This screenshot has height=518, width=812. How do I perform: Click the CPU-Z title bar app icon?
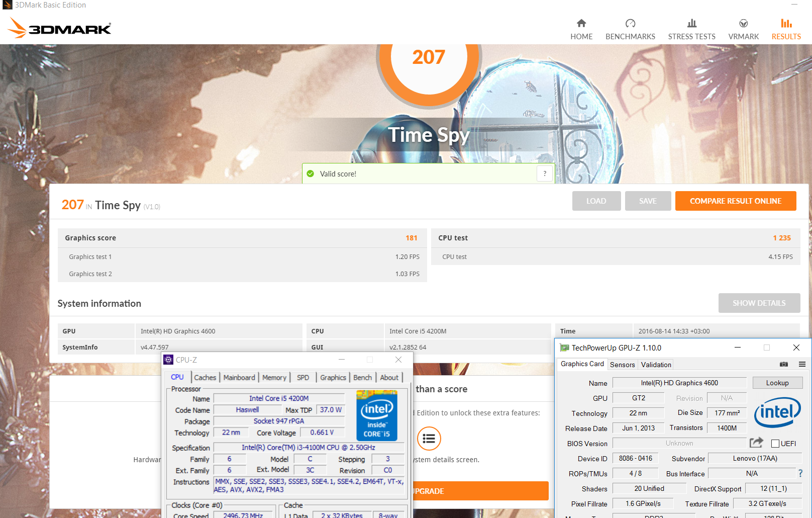click(x=168, y=360)
